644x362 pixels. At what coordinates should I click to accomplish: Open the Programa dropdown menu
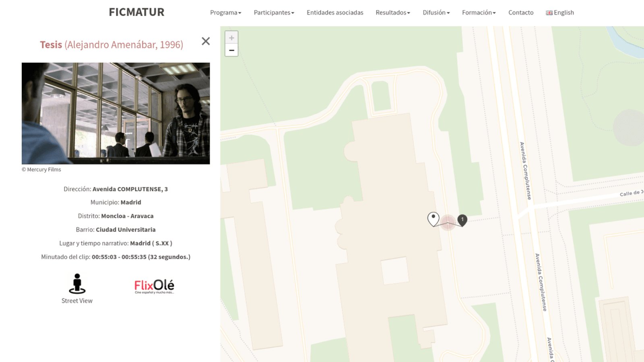tap(225, 12)
